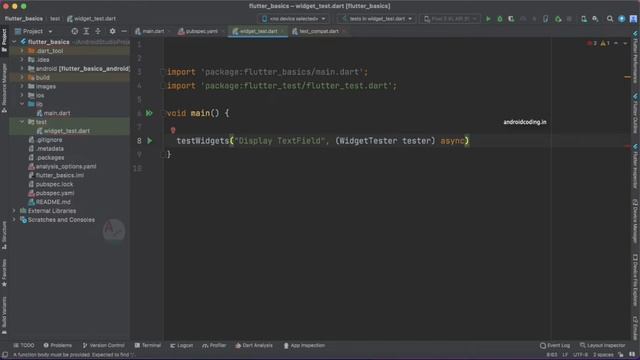Expand Scratches and Consoles node
The width and height of the screenshot is (640, 360).
coord(15,220)
